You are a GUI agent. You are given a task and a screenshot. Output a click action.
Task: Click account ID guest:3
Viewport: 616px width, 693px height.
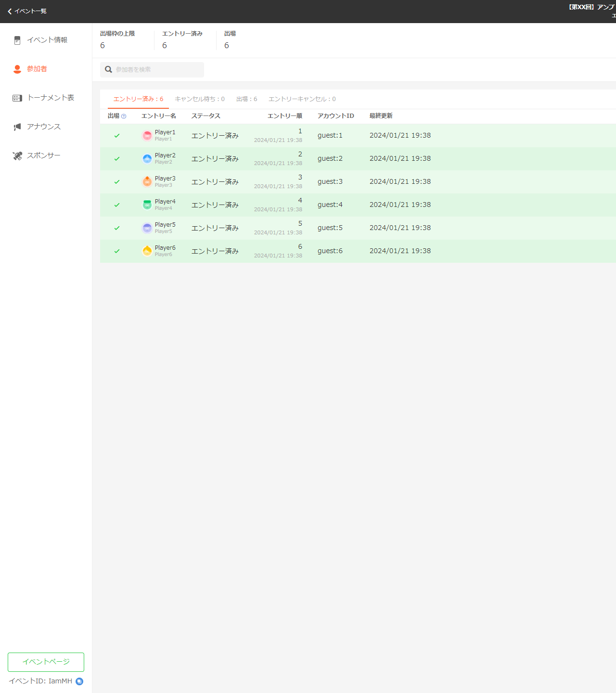(x=330, y=182)
